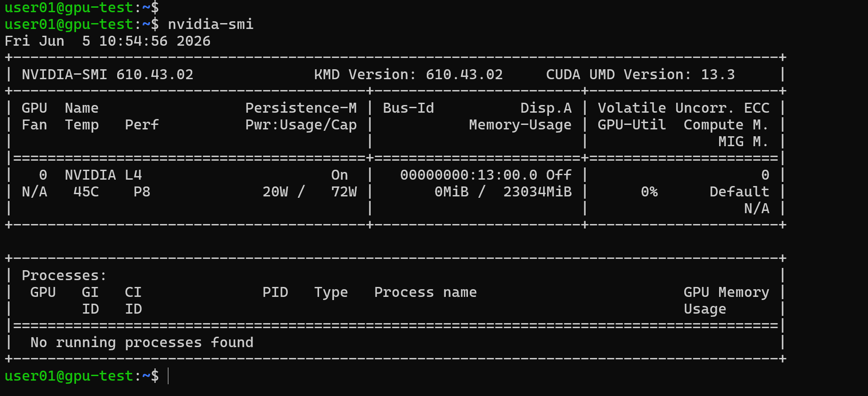
Task: Click the P8 performance state
Action: (x=142, y=192)
